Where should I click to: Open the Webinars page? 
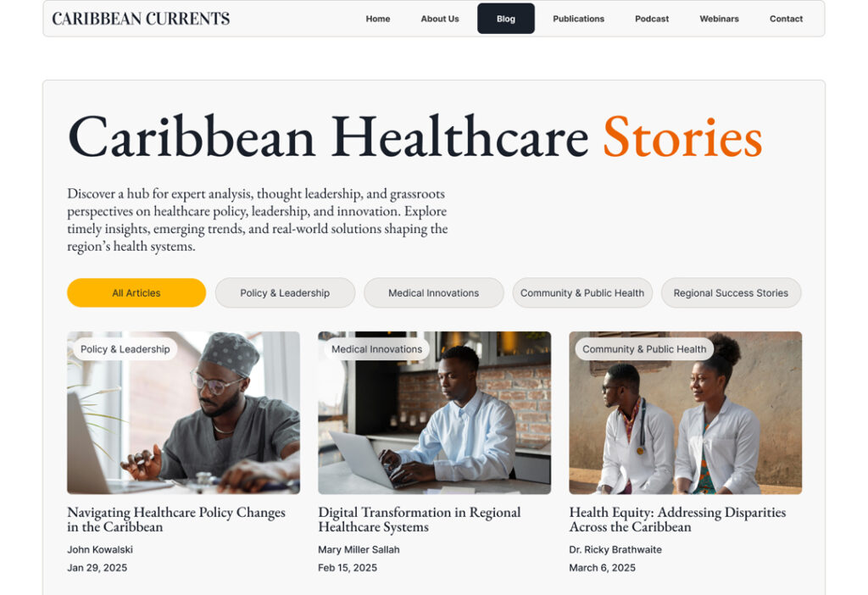coord(719,19)
